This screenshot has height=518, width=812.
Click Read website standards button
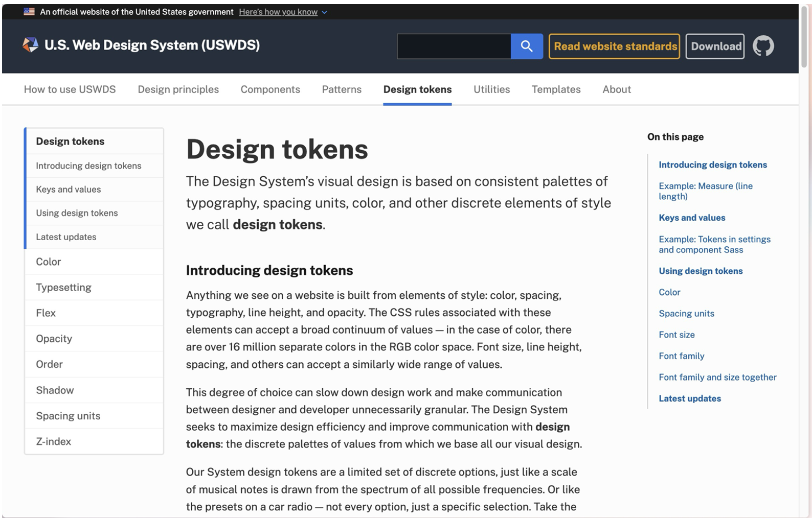click(615, 46)
